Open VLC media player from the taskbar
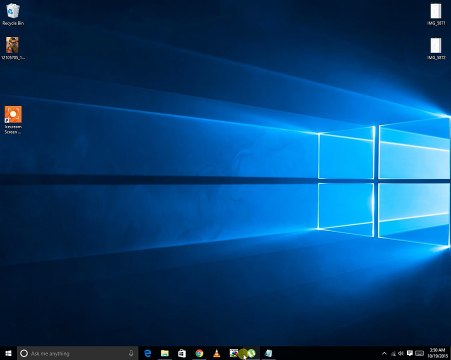The width and height of the screenshot is (451, 360). [217, 353]
